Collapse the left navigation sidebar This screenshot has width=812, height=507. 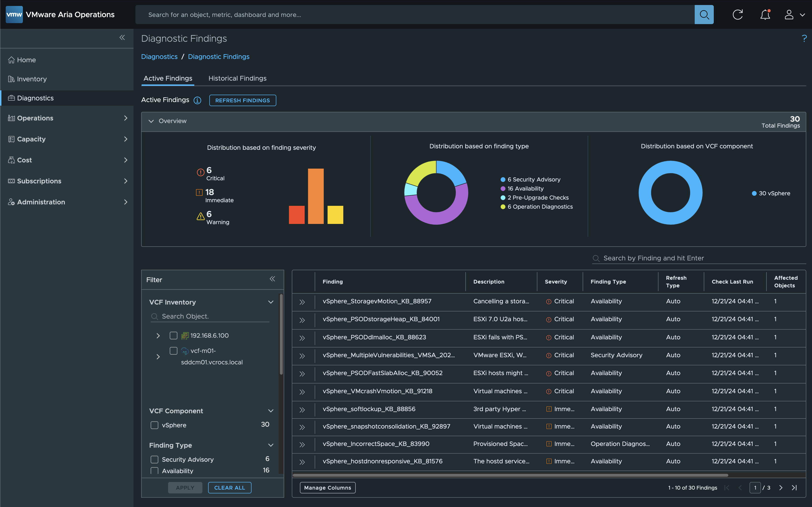122,37
